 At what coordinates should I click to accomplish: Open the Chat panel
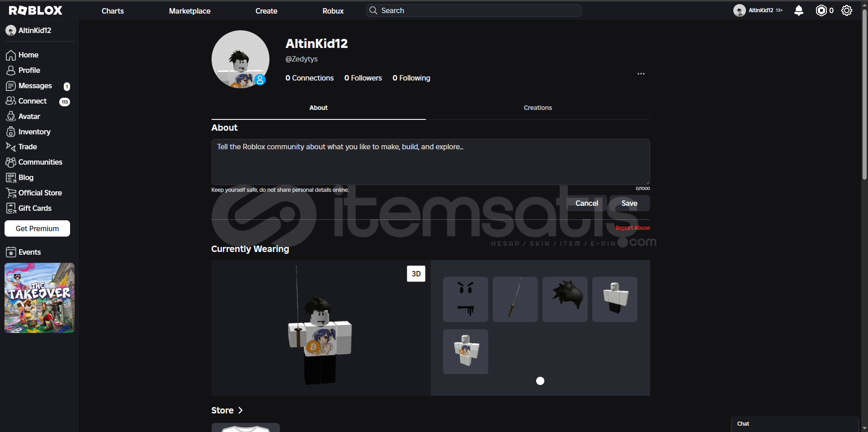pos(795,424)
